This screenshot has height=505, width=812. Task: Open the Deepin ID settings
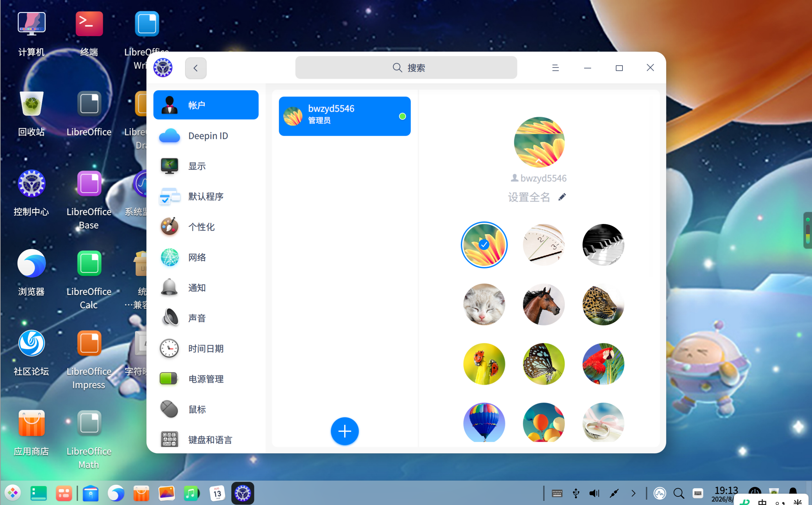(206, 136)
